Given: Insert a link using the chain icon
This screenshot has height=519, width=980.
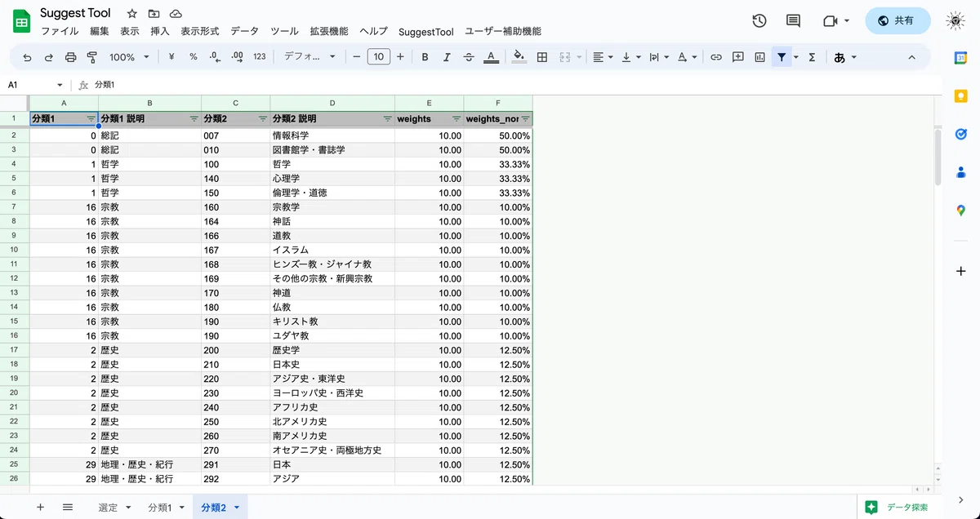Looking at the screenshot, I should click(x=716, y=57).
